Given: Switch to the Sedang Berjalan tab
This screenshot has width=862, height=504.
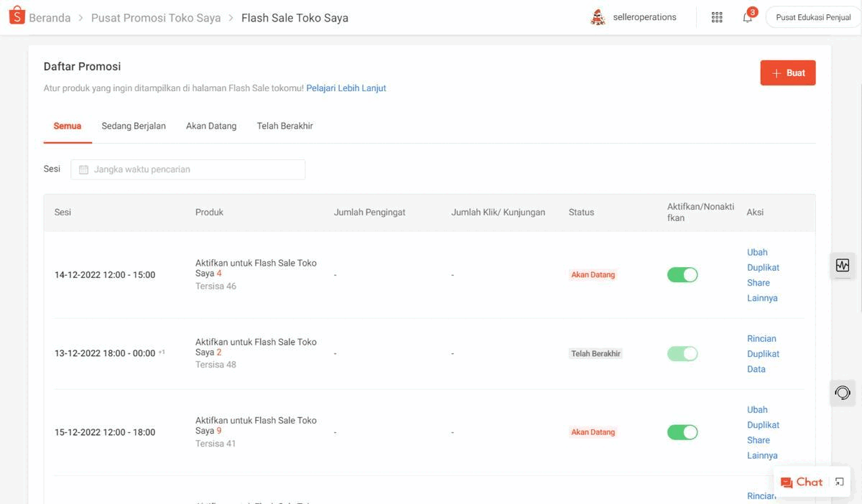Looking at the screenshot, I should click(x=134, y=126).
